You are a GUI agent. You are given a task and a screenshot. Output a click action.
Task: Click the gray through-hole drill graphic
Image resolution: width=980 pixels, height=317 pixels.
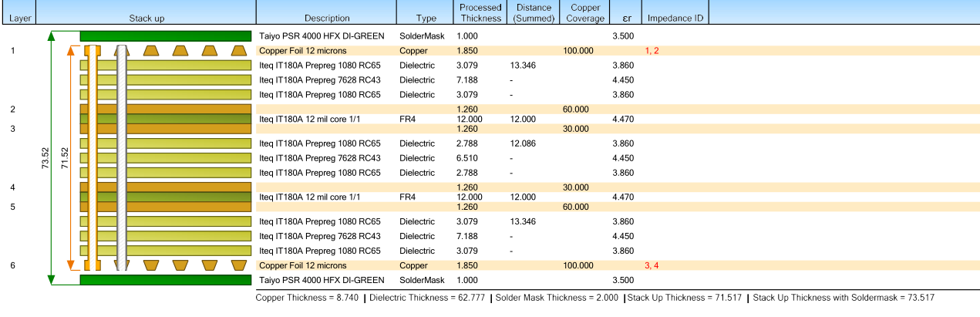[121, 157]
